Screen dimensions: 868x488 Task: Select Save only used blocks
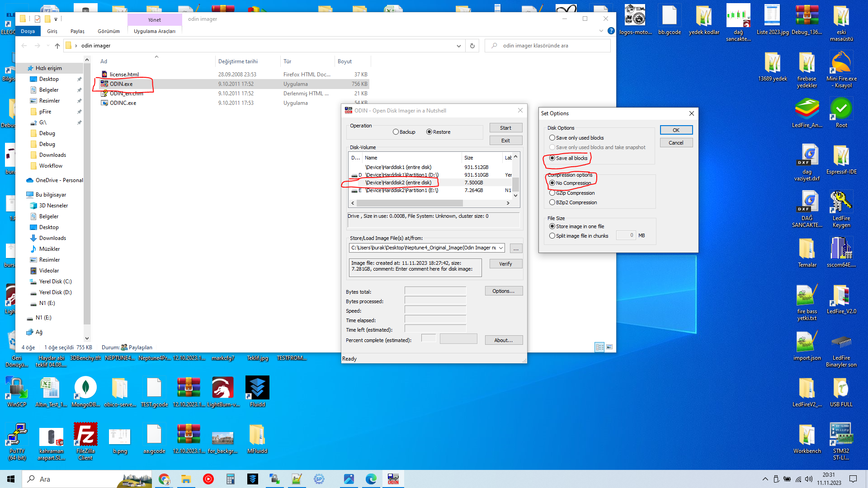click(552, 138)
